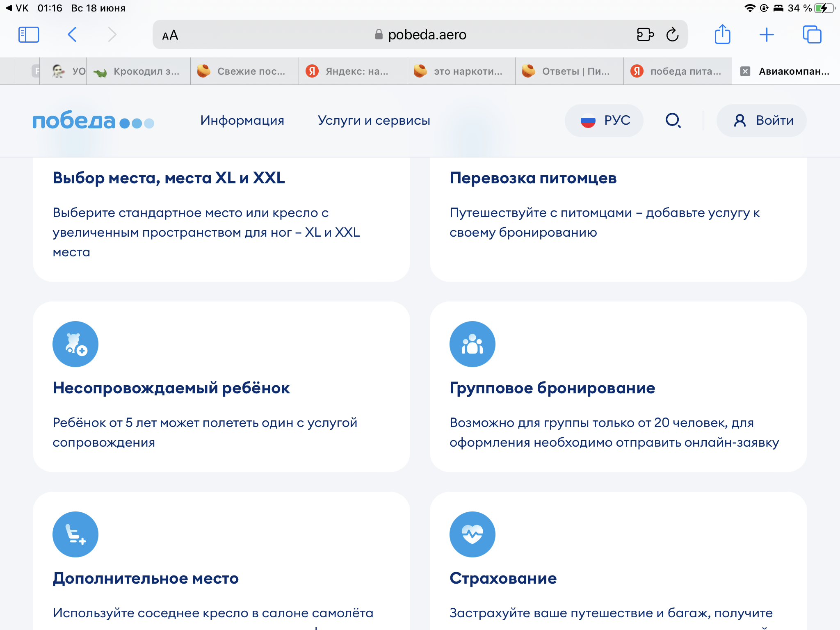Tap the AA reader text-size control
The image size is (840, 630).
(170, 35)
